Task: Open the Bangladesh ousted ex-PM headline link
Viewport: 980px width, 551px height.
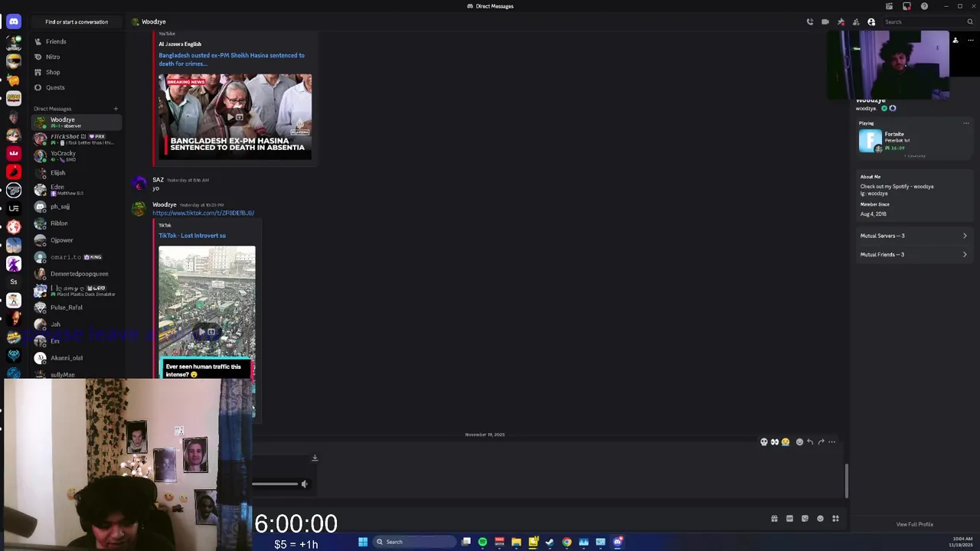Action: [x=231, y=59]
